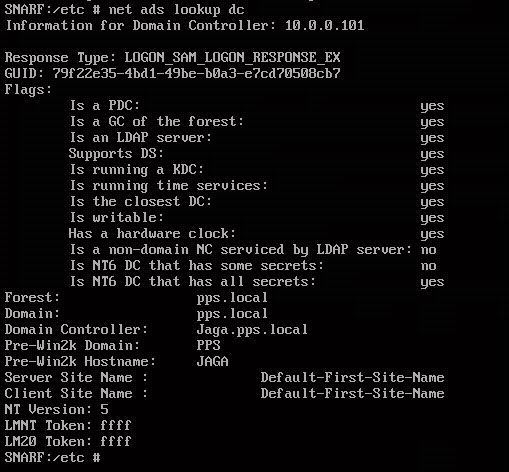Click the yes value for 'Is a PDC'

[x=432, y=106]
